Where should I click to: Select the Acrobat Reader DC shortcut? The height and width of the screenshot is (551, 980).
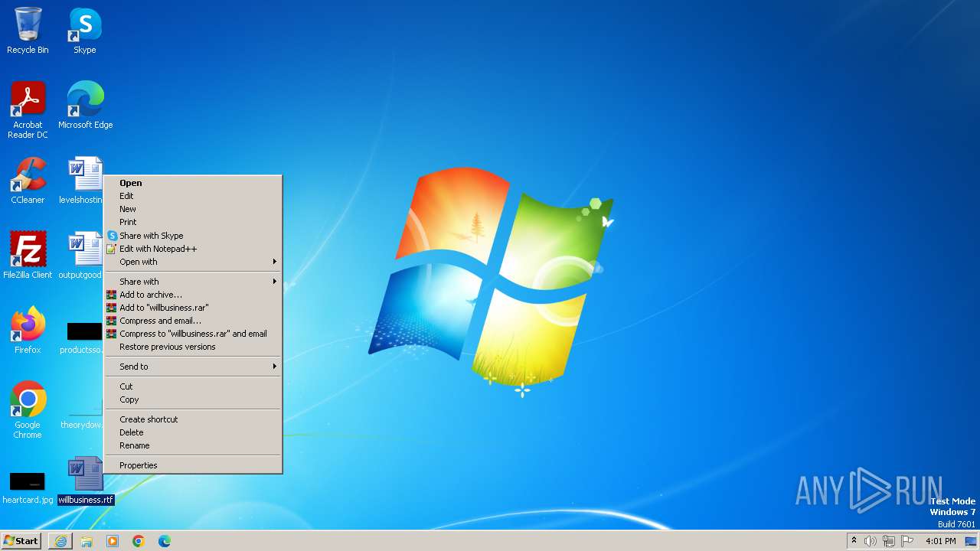[28, 110]
